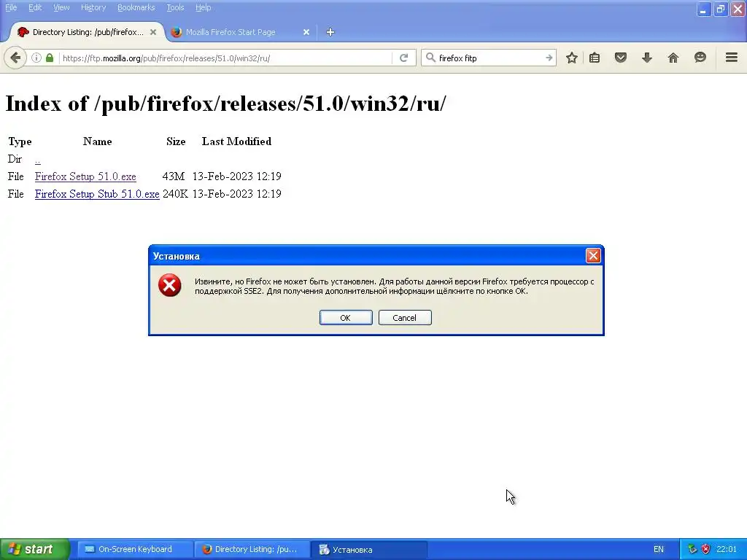The image size is (747, 560).
Task: Show bookmarks list icon
Action: click(x=594, y=58)
